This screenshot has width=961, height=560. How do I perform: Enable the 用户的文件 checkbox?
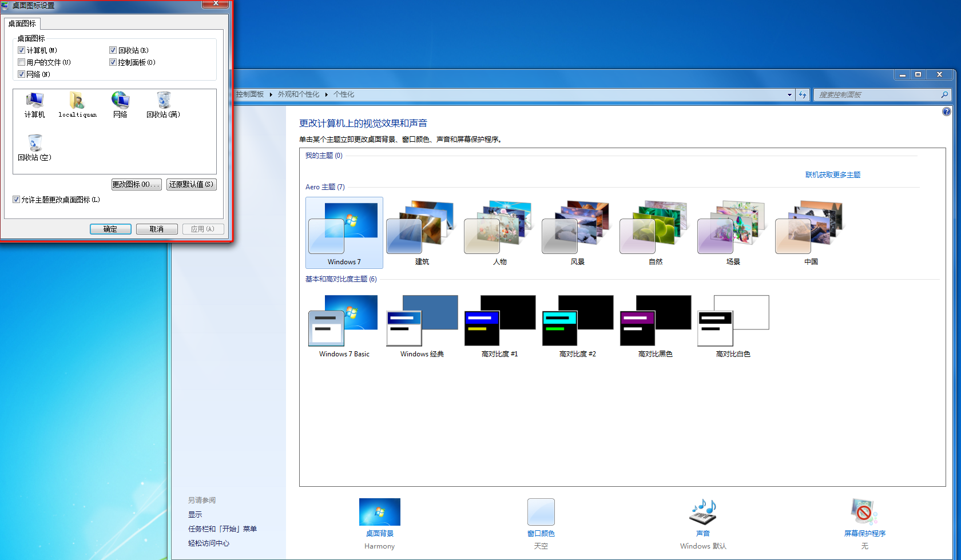(22, 62)
